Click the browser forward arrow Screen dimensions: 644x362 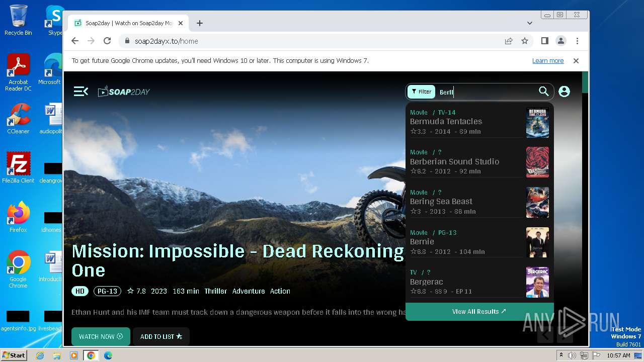pyautogui.click(x=91, y=41)
